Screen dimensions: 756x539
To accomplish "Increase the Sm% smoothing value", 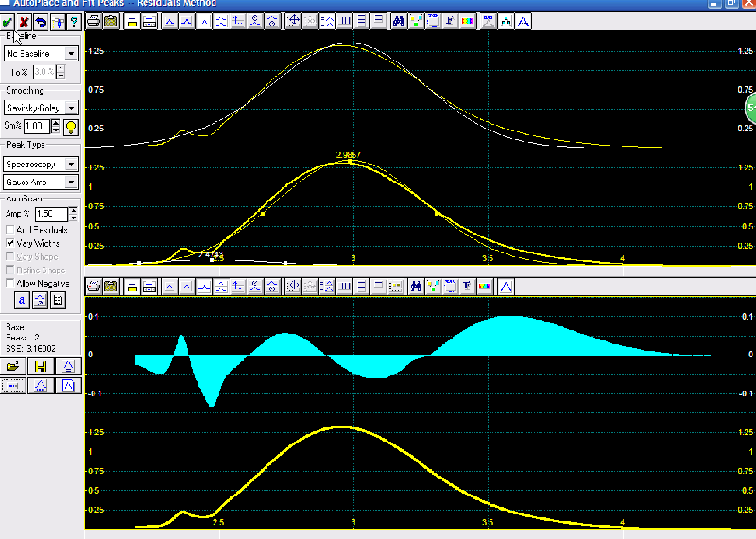I will tap(56, 123).
